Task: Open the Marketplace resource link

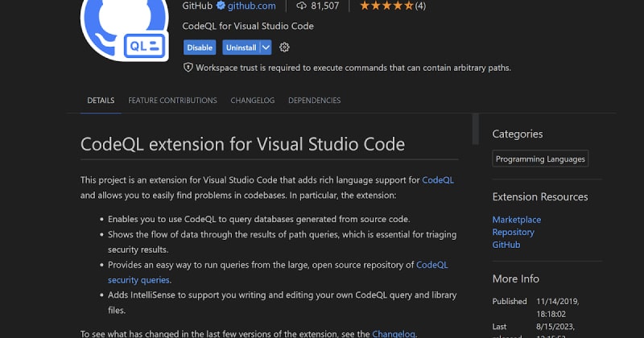Action: click(x=516, y=220)
